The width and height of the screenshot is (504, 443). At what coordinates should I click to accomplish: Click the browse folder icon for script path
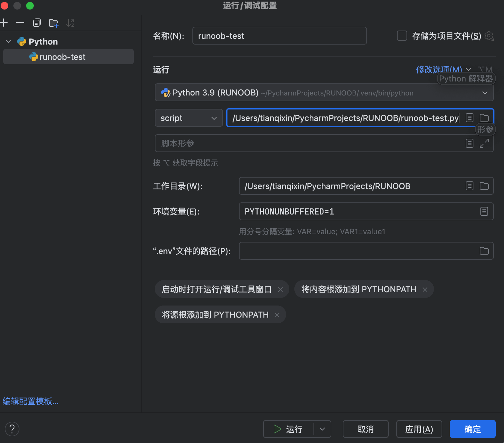coord(484,118)
